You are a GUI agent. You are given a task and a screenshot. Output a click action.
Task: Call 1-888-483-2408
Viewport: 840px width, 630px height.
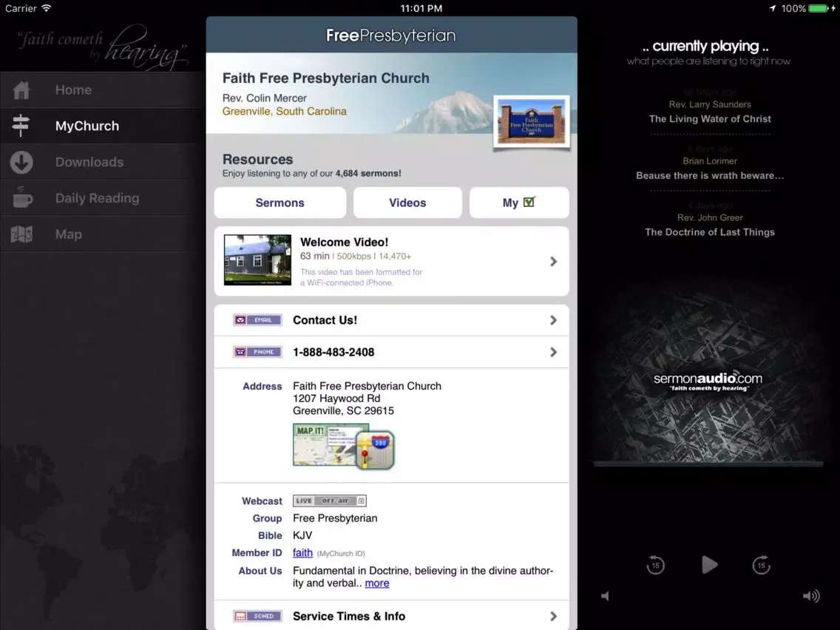point(333,352)
